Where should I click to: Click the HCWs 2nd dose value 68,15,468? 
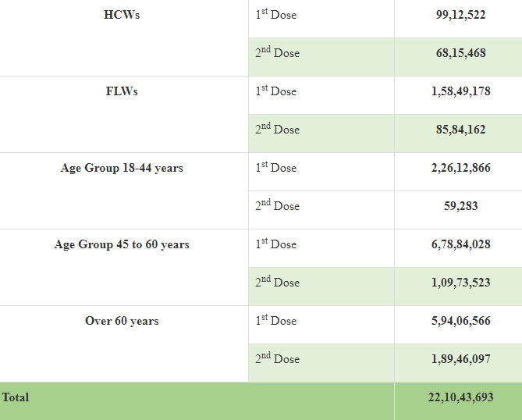coord(460,53)
